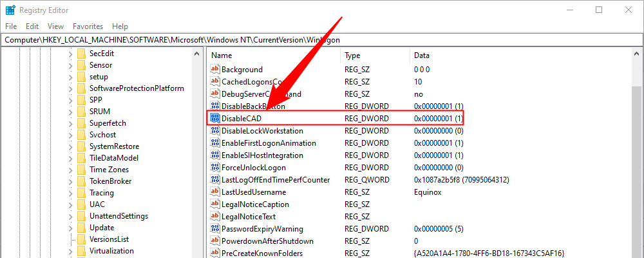
Task: Expand the SPP key
Action: (71, 100)
